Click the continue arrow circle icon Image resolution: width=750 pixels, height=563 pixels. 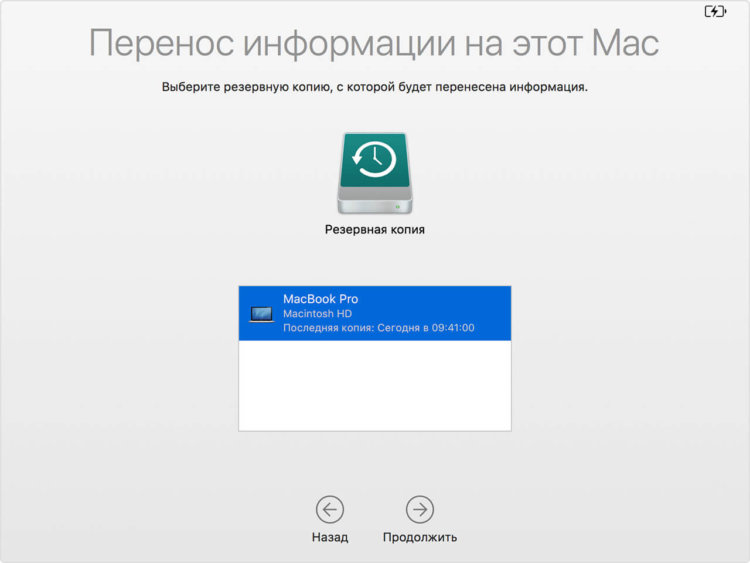(419, 509)
